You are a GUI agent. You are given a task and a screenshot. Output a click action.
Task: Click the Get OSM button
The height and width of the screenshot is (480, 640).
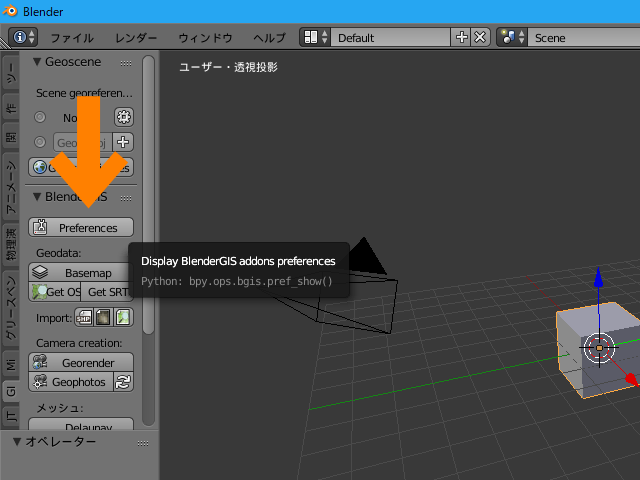coord(55,292)
